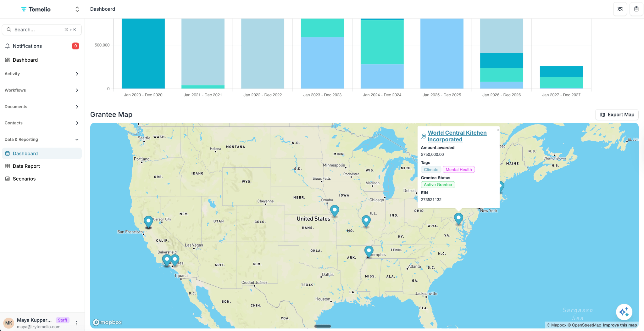Open the top Dashboard sidebar item
Screen dimensions: 644x331
42,60
